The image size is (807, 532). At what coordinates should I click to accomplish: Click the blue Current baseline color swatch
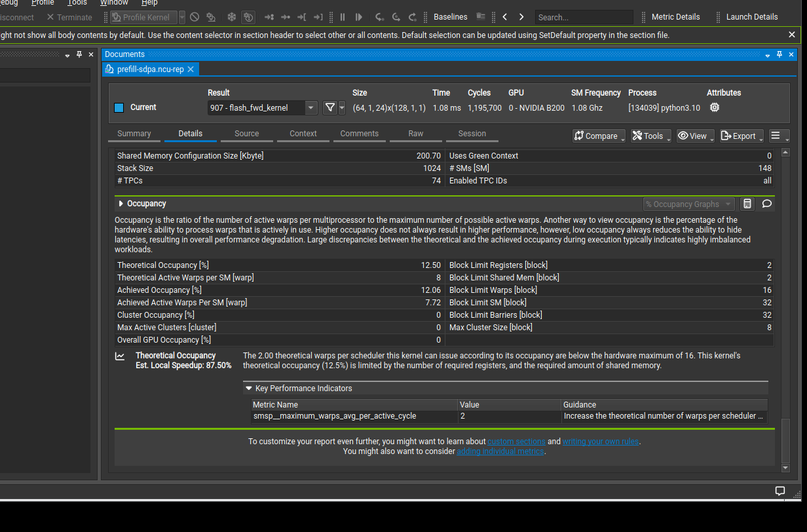pos(119,107)
